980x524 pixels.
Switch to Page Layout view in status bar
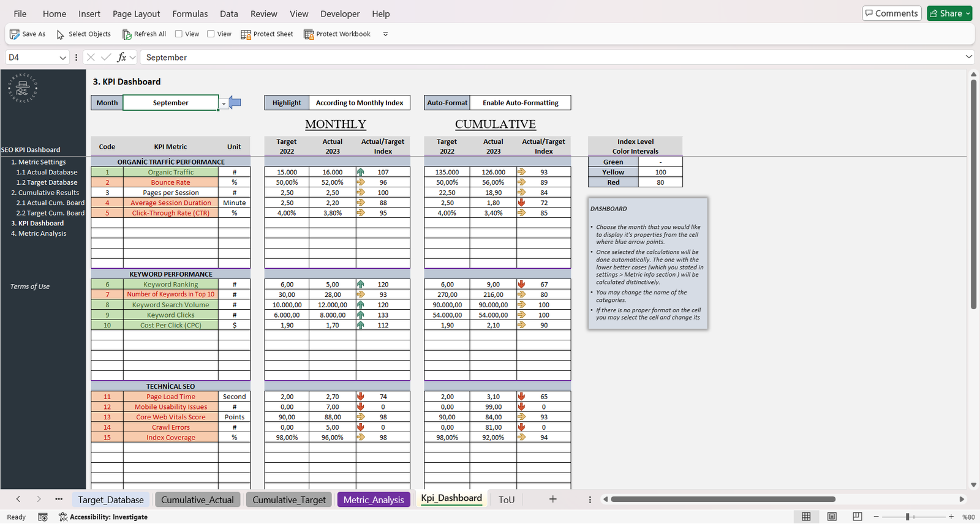click(x=832, y=517)
